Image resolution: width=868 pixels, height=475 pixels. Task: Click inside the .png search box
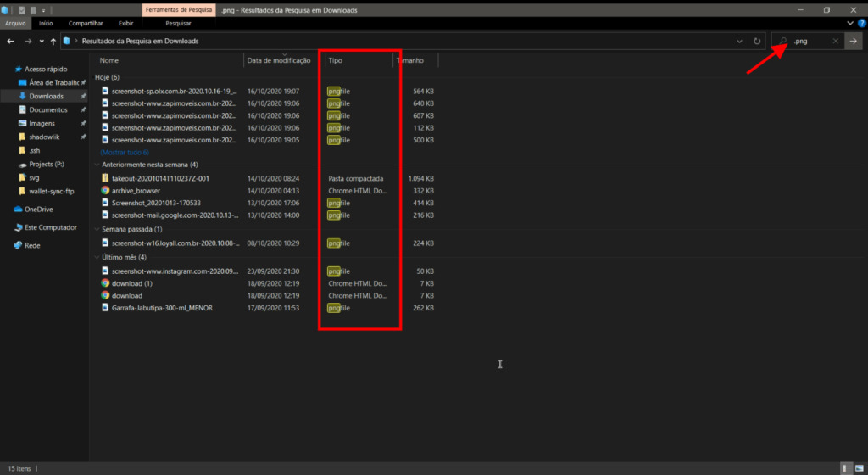click(810, 41)
